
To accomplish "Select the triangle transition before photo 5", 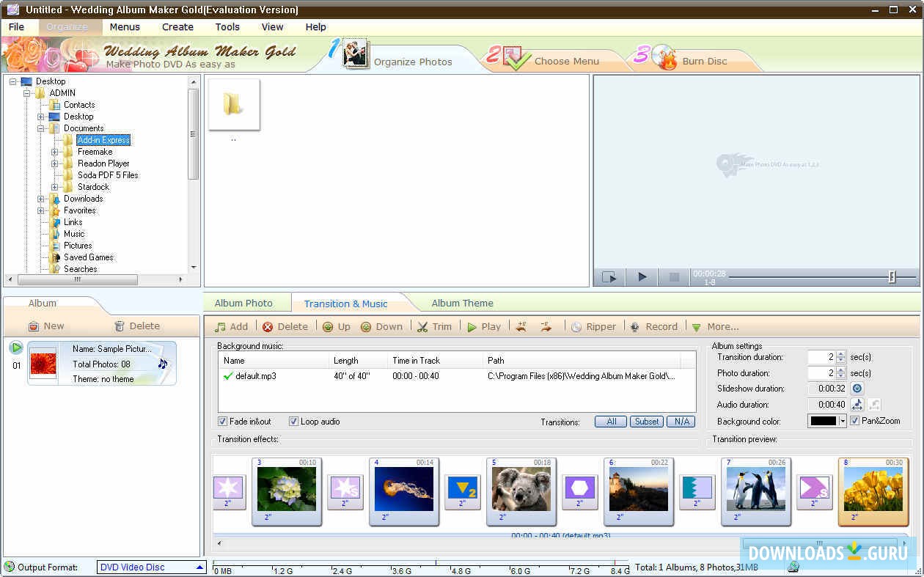I will point(462,492).
